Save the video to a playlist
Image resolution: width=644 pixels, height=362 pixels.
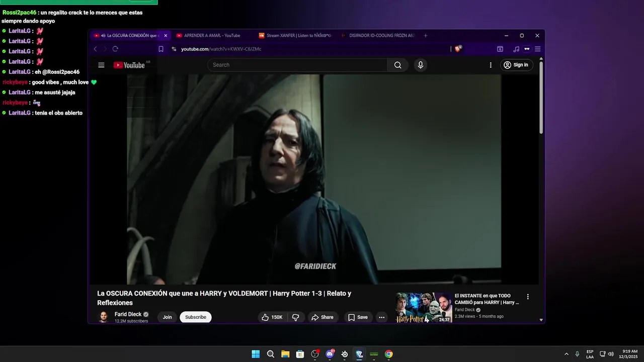point(358,317)
